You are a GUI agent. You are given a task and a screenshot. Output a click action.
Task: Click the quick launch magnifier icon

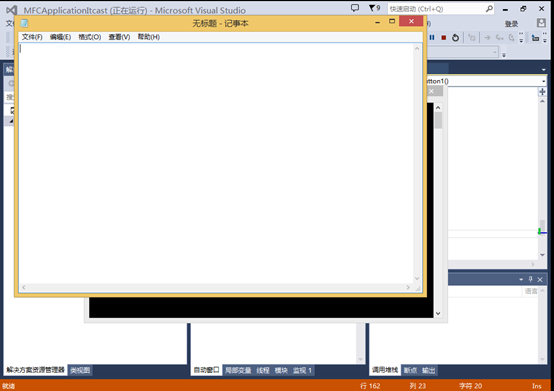coord(489,8)
